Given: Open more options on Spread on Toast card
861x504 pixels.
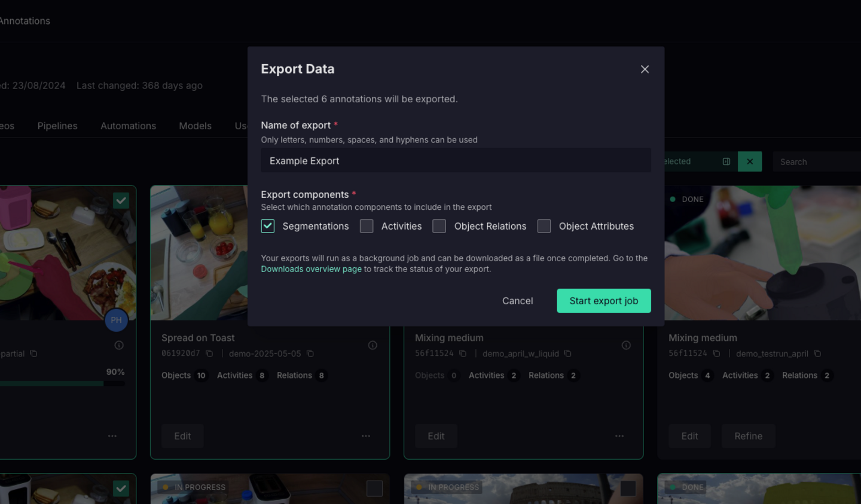Looking at the screenshot, I should point(366,436).
